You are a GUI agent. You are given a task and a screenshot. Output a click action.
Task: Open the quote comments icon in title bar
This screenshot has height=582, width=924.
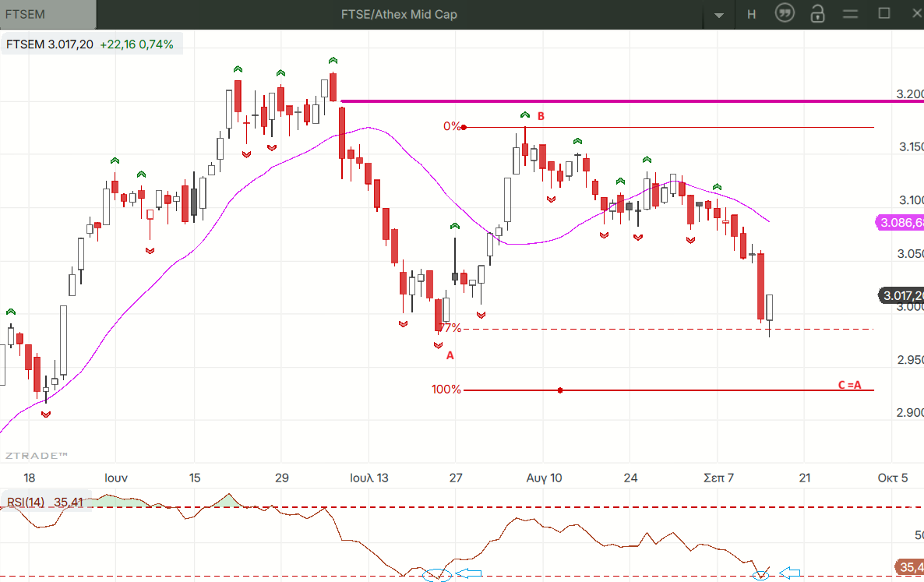tap(785, 13)
